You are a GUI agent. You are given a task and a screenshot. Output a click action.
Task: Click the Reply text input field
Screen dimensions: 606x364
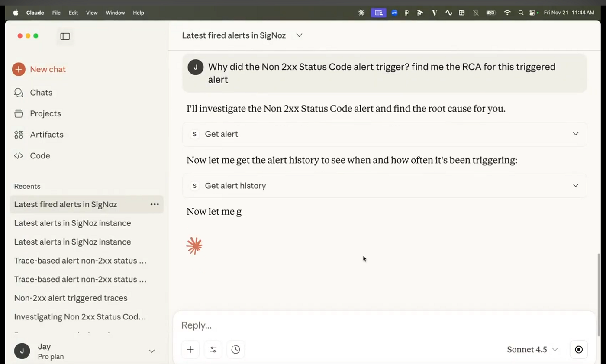pos(384,325)
